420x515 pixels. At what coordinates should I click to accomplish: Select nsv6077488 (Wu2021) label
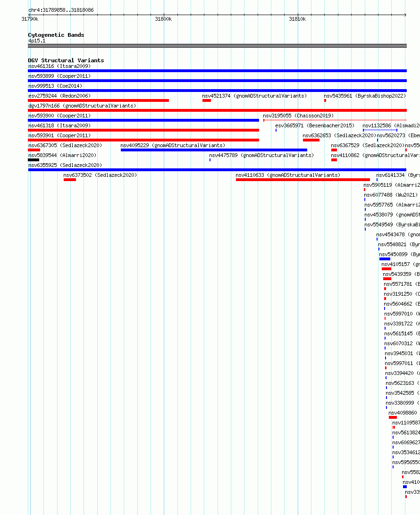tap(391, 195)
